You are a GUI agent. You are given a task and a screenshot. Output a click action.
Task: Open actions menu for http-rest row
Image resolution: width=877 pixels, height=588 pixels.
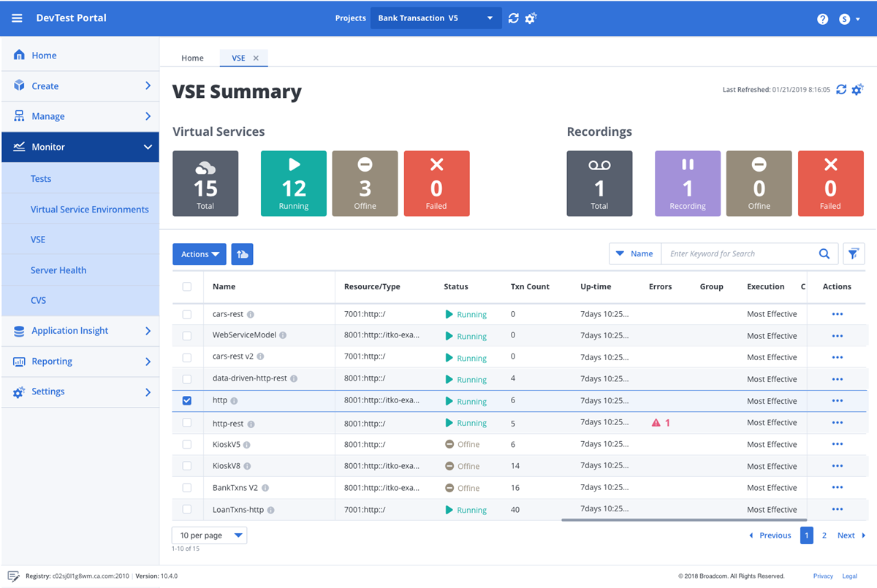[x=838, y=423]
